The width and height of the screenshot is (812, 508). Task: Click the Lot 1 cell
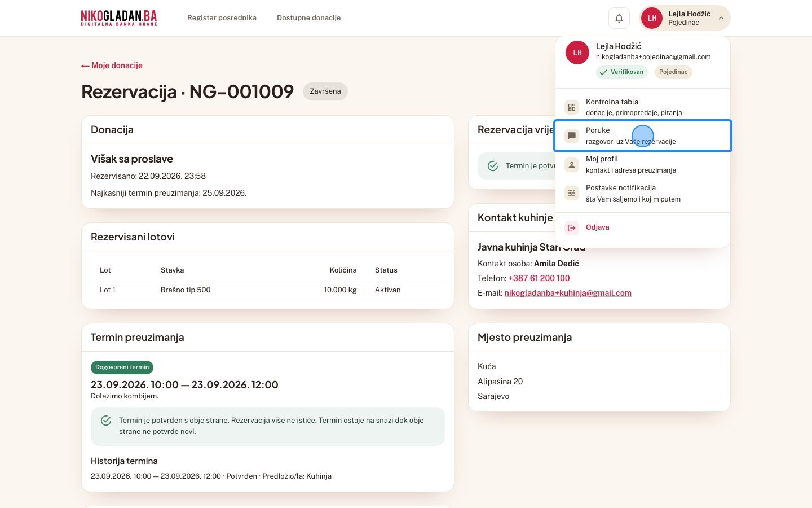tap(108, 290)
